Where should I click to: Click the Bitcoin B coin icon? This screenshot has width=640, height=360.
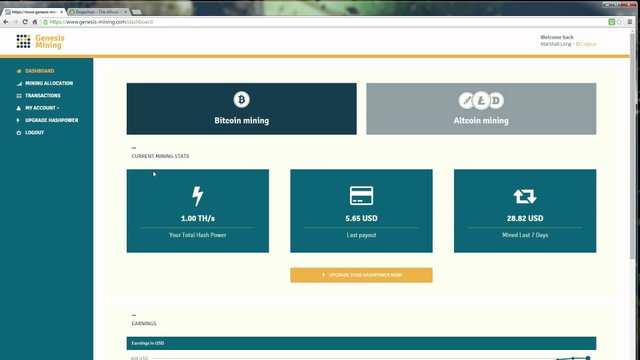[242, 100]
